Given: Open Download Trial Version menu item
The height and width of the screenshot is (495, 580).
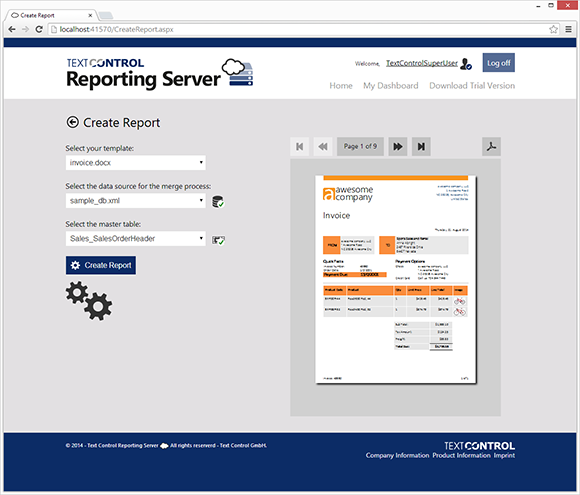Looking at the screenshot, I should click(472, 86).
